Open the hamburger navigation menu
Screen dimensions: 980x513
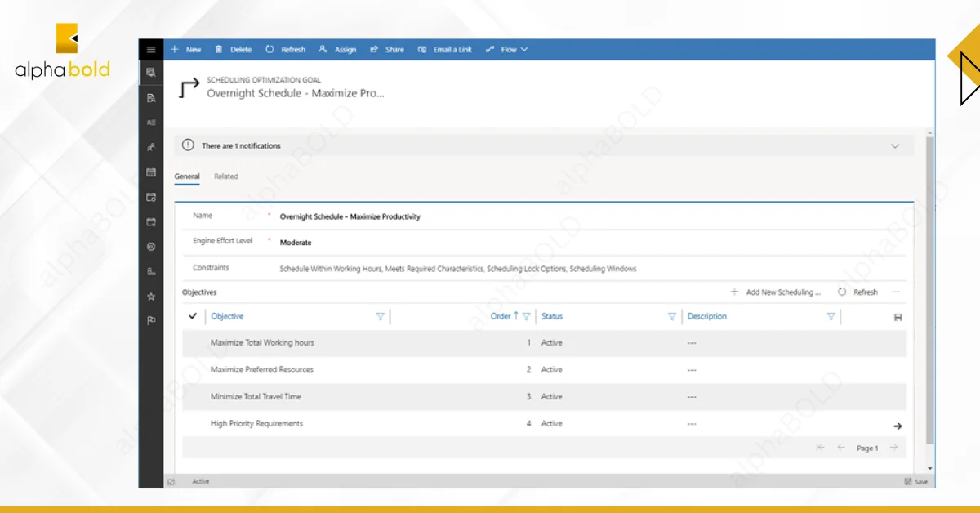pyautogui.click(x=150, y=49)
